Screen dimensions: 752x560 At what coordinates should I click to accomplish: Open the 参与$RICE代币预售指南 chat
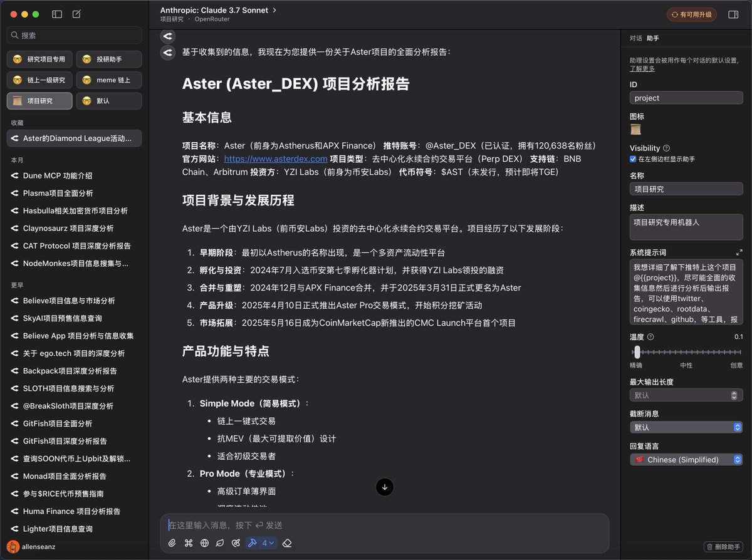75,494
